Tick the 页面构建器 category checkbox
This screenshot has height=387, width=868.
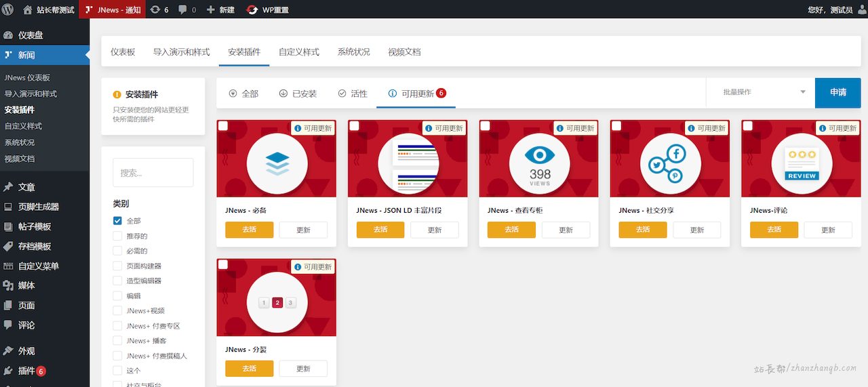coord(117,266)
